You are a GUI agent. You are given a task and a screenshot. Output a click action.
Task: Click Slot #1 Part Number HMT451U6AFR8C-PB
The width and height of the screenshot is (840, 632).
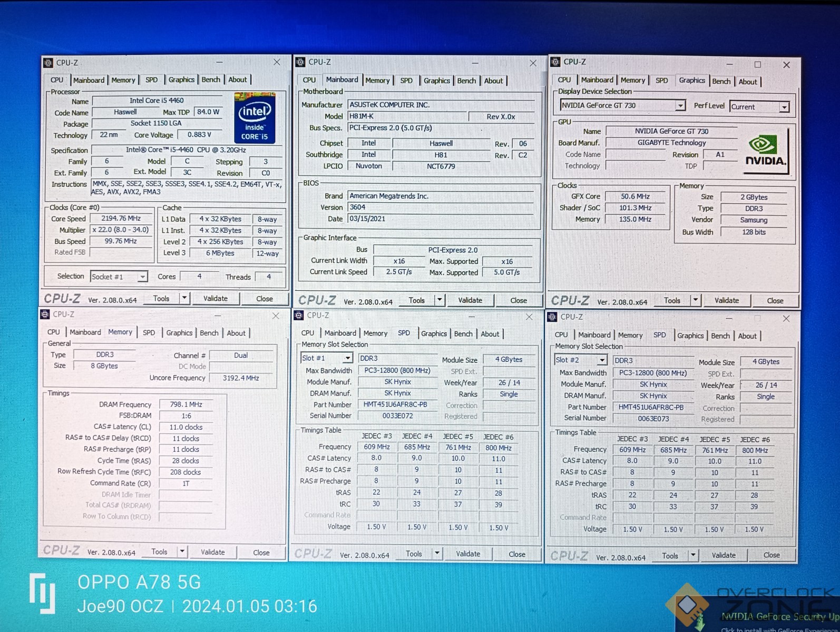click(x=397, y=404)
